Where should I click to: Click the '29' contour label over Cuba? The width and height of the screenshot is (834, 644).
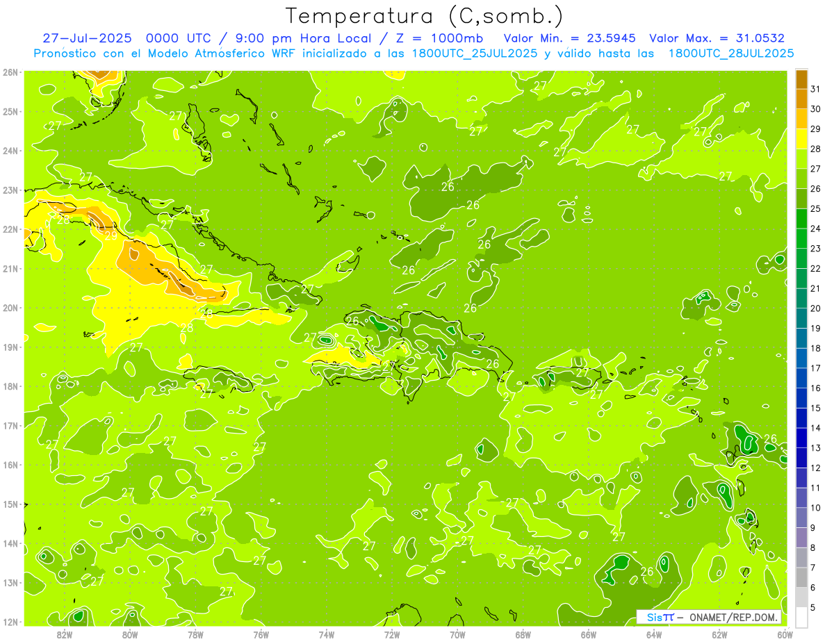pyautogui.click(x=111, y=236)
